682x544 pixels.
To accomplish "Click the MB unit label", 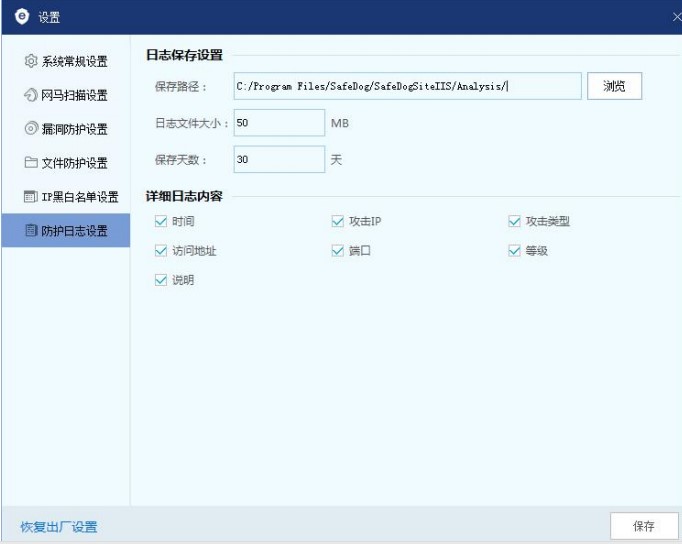I will (340, 123).
